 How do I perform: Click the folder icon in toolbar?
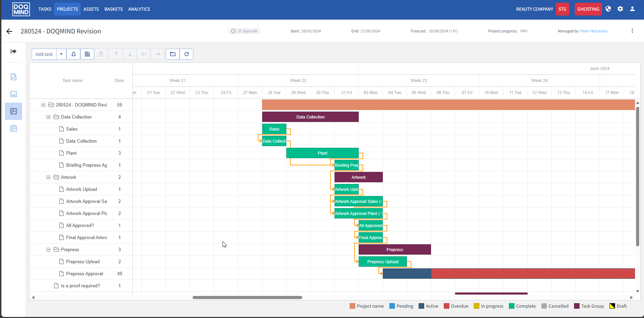click(173, 54)
